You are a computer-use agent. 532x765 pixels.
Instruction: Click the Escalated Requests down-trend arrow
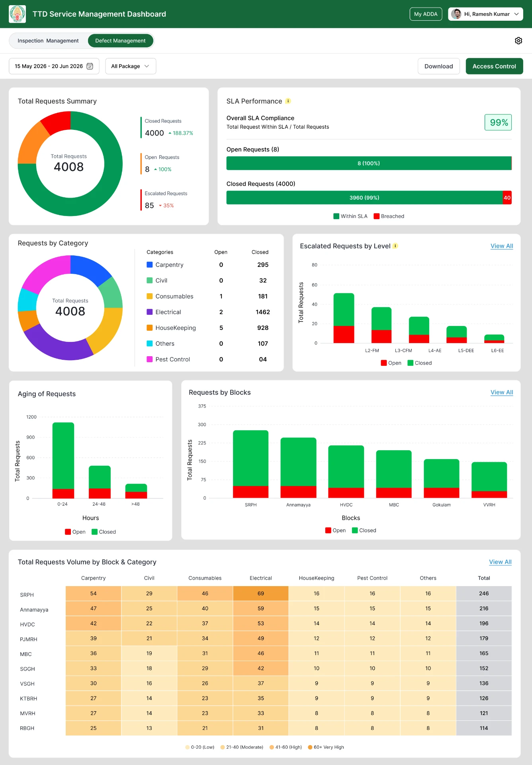coord(160,206)
